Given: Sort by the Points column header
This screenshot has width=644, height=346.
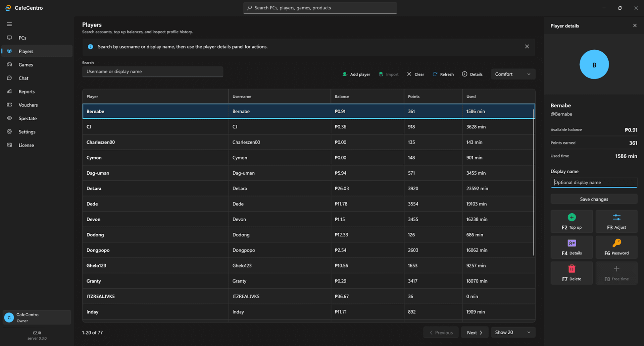Looking at the screenshot, I should tap(433, 96).
